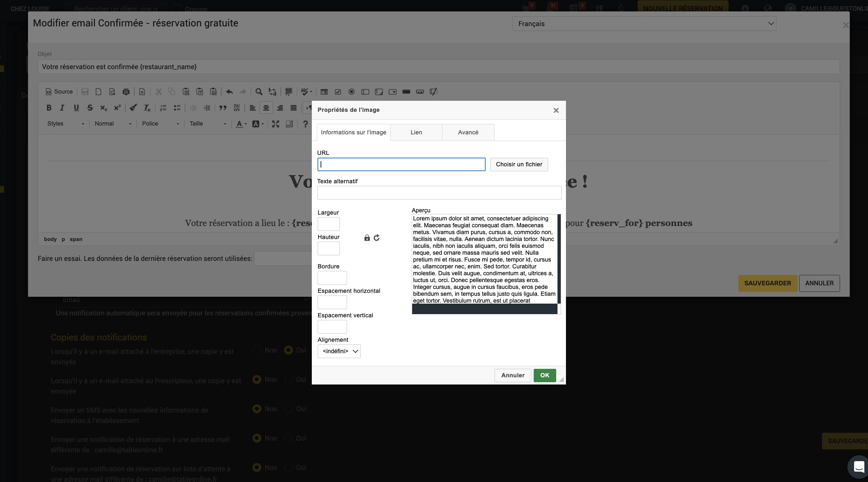The height and width of the screenshot is (482, 868).
Task: Expand the Styles dropdown
Action: click(x=65, y=124)
